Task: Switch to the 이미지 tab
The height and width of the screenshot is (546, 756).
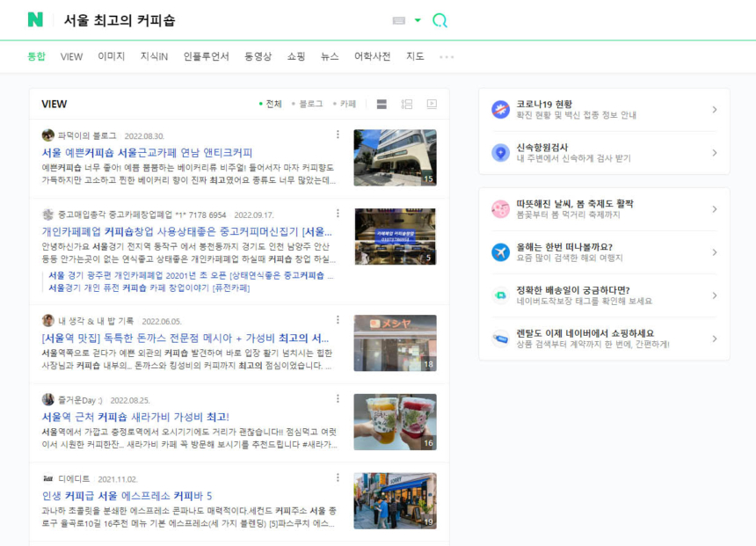Action: coord(113,55)
